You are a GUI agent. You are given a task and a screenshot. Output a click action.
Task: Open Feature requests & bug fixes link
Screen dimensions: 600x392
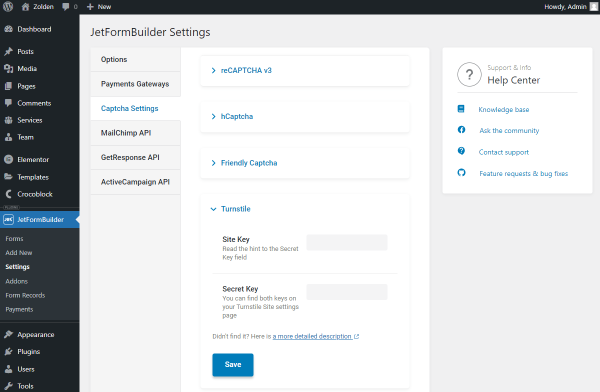click(523, 173)
